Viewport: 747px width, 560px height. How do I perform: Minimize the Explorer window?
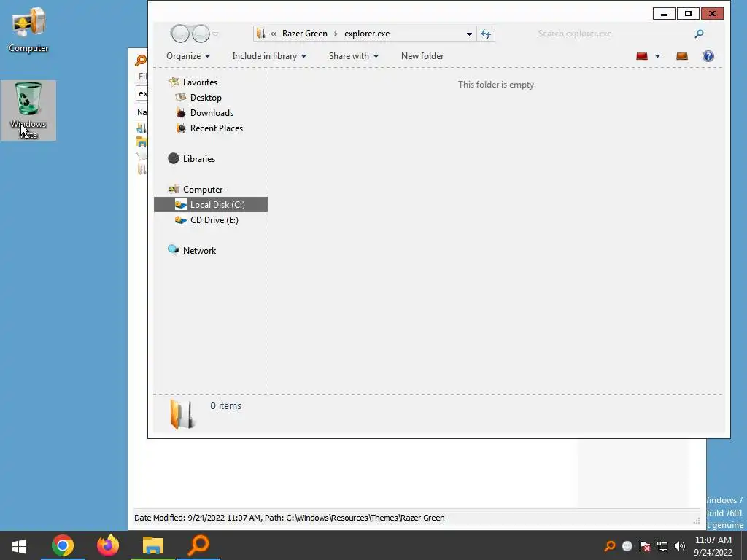pos(664,14)
